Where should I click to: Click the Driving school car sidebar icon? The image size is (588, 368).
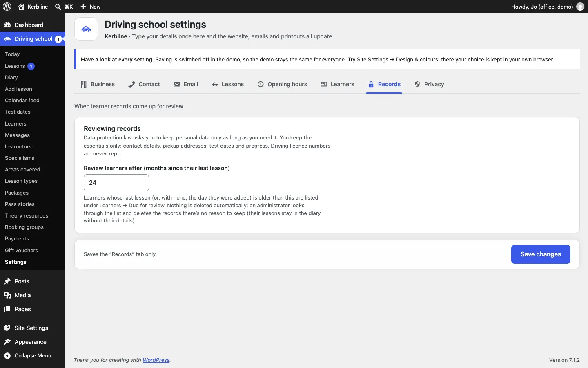[7, 39]
